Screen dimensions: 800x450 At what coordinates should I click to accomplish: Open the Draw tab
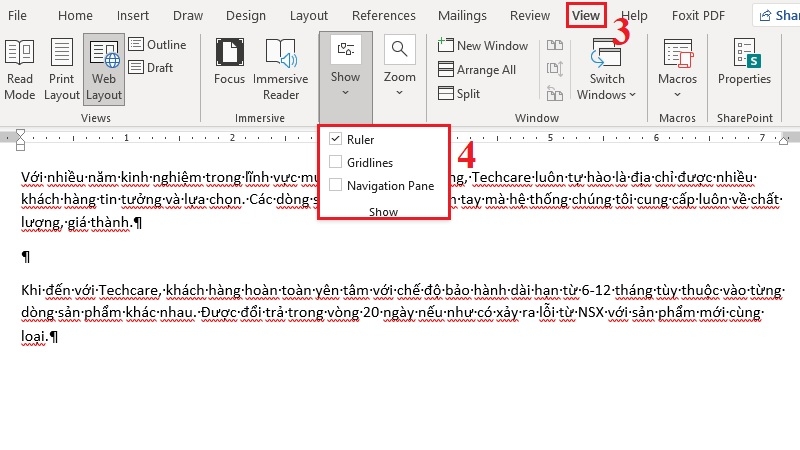(x=188, y=16)
